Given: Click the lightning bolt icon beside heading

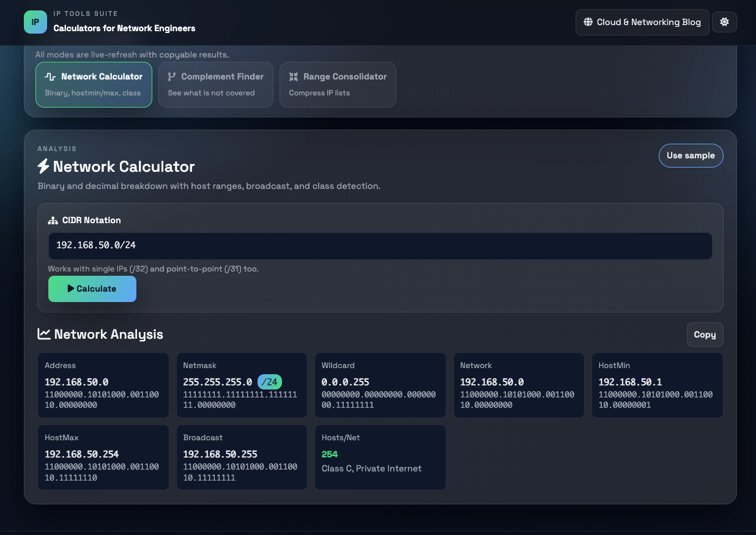Looking at the screenshot, I should click(43, 166).
